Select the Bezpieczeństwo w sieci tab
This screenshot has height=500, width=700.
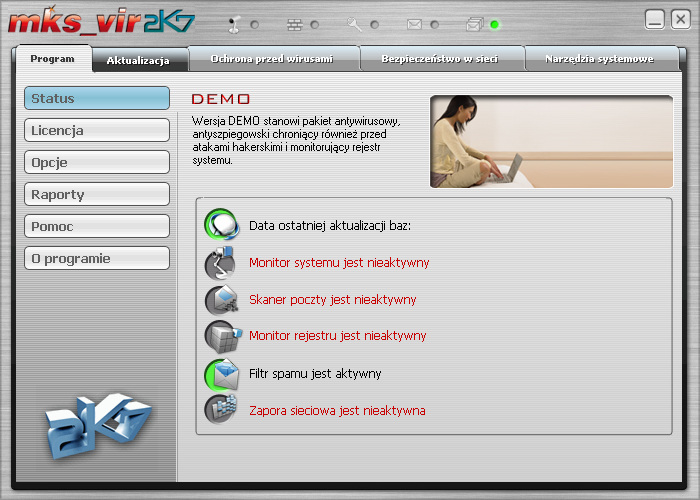pos(440,59)
